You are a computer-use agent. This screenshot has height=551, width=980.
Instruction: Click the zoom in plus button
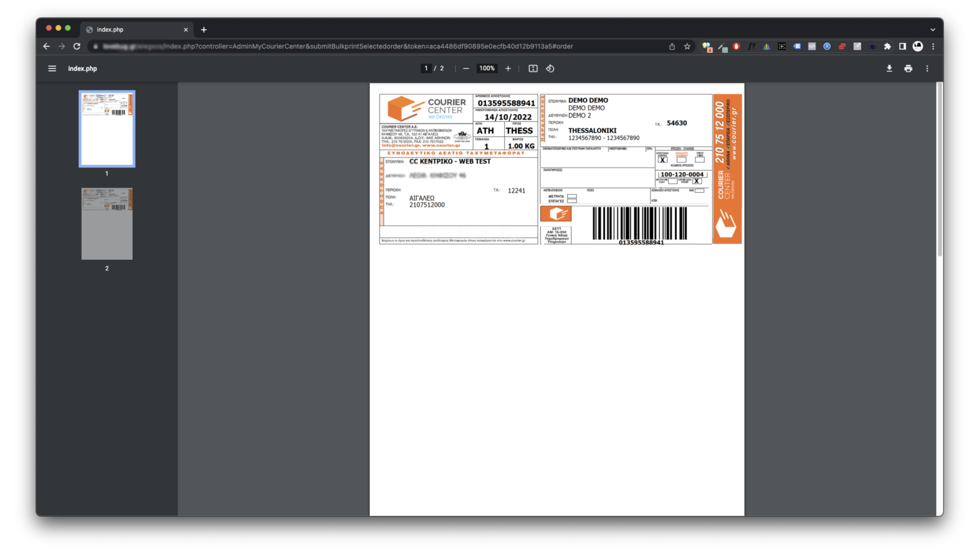(508, 68)
